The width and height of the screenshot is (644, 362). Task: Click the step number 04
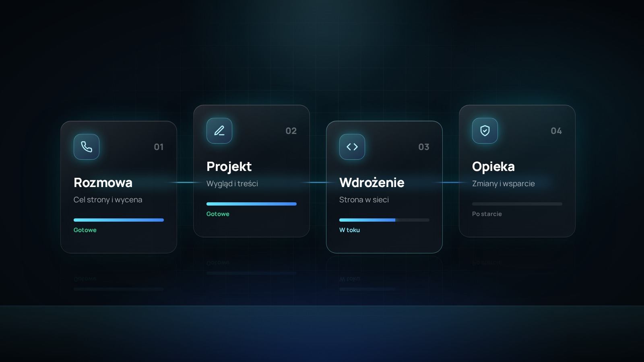pos(556,131)
